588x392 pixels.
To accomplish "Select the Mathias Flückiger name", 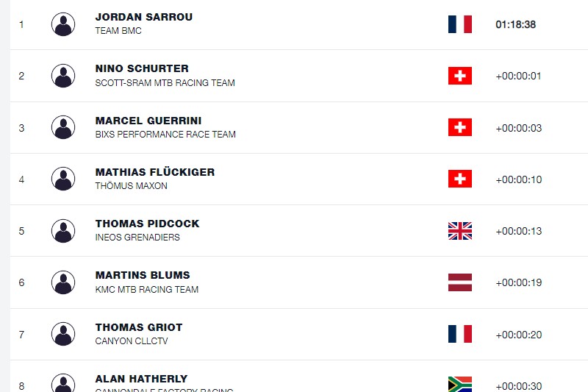I will [x=155, y=172].
